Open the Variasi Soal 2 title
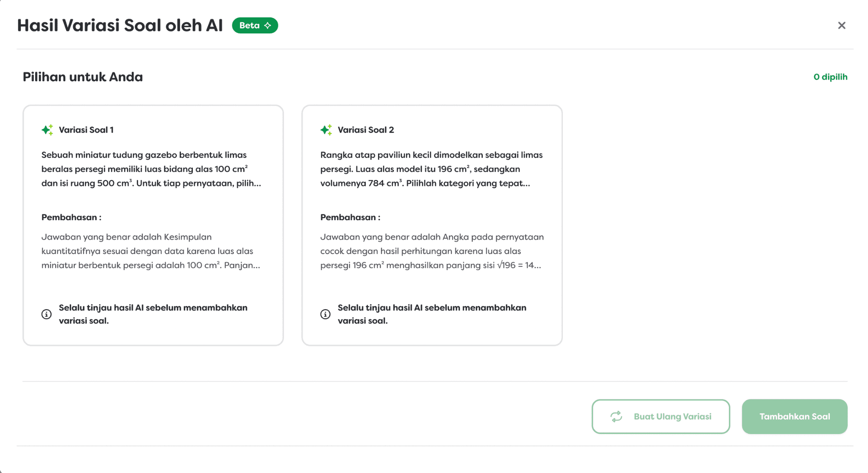Image resolution: width=868 pixels, height=473 pixels. 366,130
